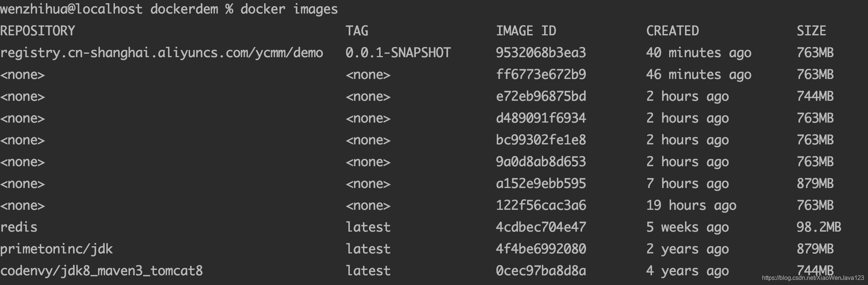
Task: Click the '19 hours ago' created value
Action: (x=691, y=206)
